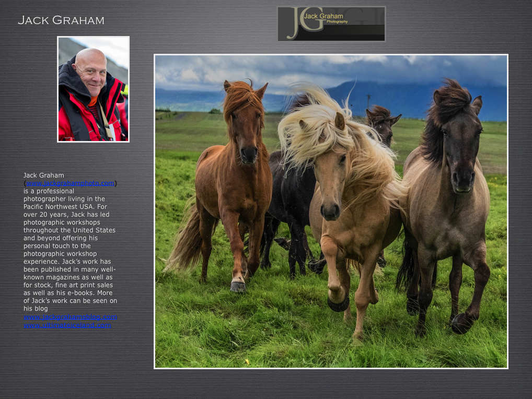Open the www.jackgrahamphoto.com link
Viewport: 532px width, 399px height.
[x=70, y=183]
